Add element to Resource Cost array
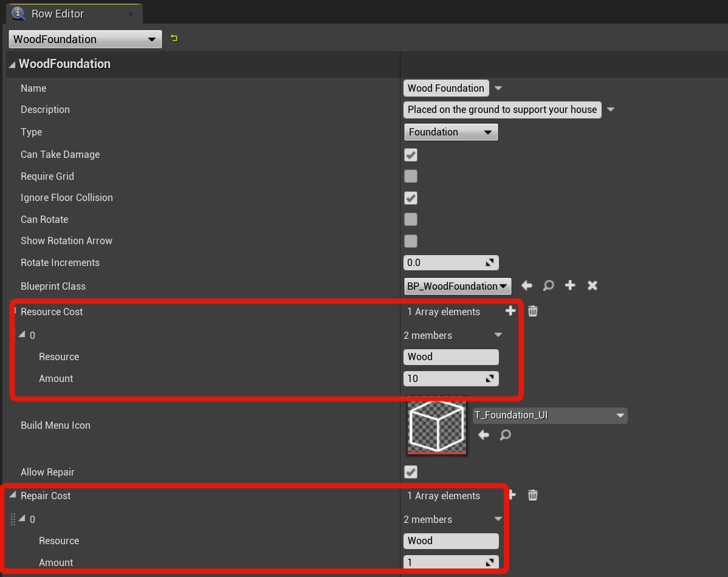 (510, 311)
